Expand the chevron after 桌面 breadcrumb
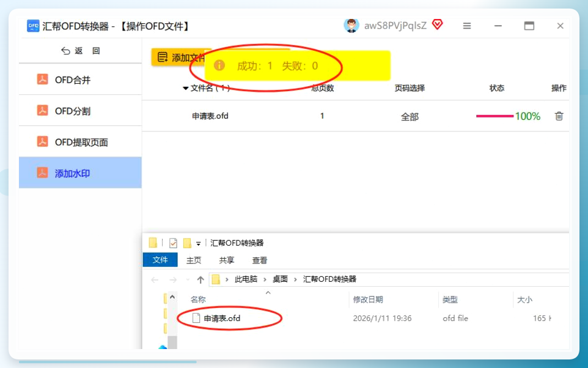Viewport: 588px width, 368px height. coord(295,279)
